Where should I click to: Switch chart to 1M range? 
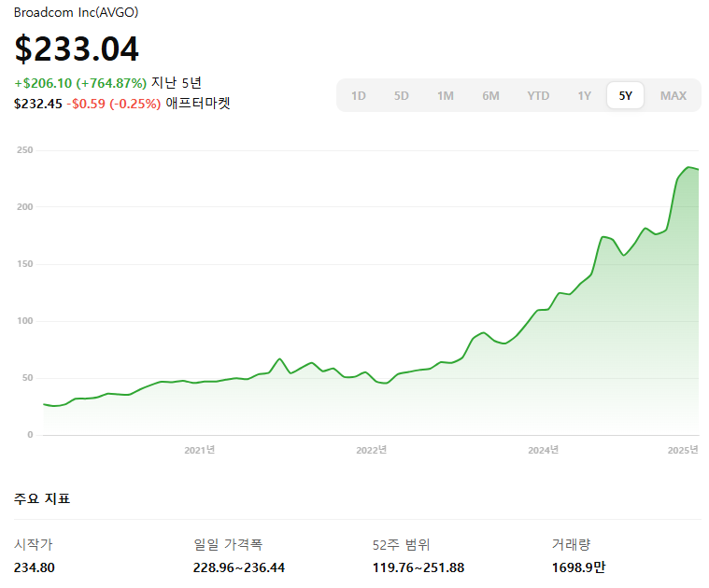click(x=445, y=96)
